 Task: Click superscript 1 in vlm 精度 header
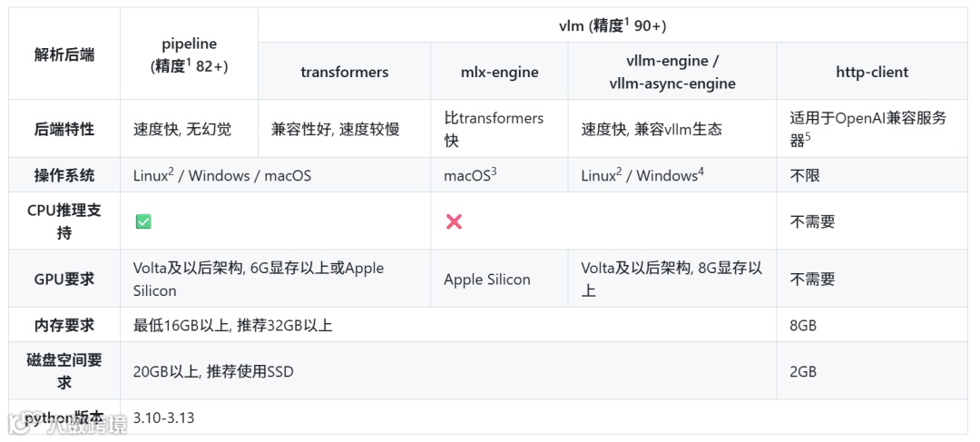point(627,22)
